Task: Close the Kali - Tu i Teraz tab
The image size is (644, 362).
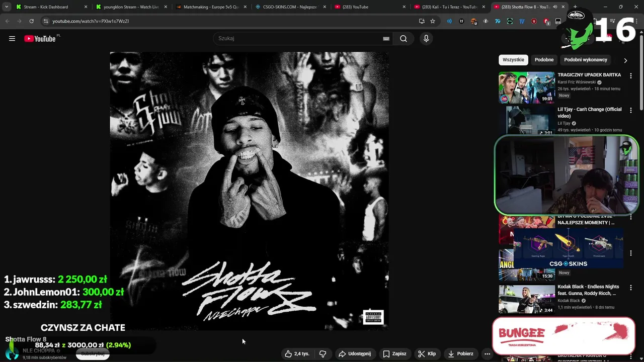Action: [484, 7]
